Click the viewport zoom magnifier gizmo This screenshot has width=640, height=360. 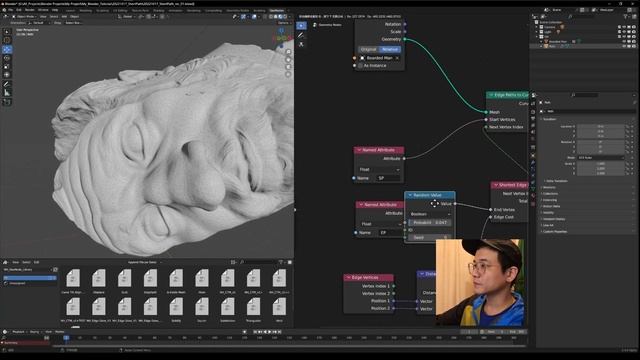(x=288, y=52)
